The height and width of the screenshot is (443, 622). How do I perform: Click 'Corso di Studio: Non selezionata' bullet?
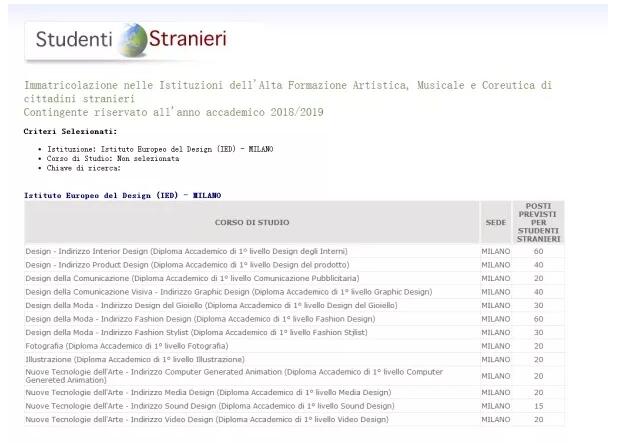[x=113, y=158]
